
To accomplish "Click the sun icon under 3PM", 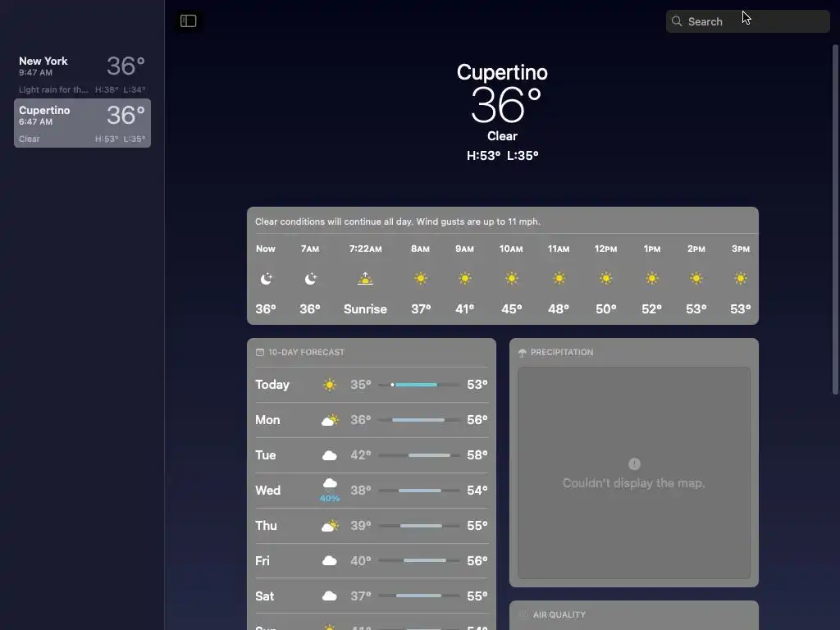I will tap(741, 279).
